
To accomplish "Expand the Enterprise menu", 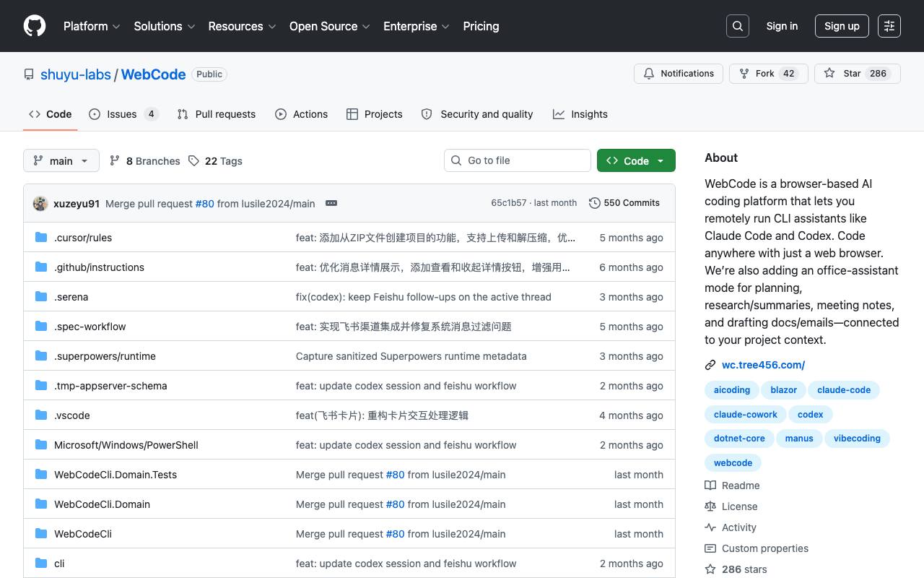I will coord(417,26).
